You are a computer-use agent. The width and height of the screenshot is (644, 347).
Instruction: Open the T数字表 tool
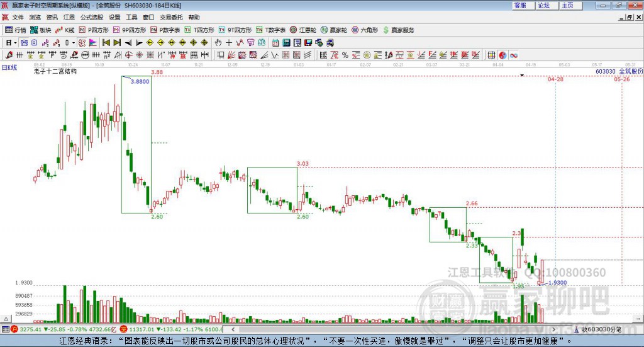270,30
